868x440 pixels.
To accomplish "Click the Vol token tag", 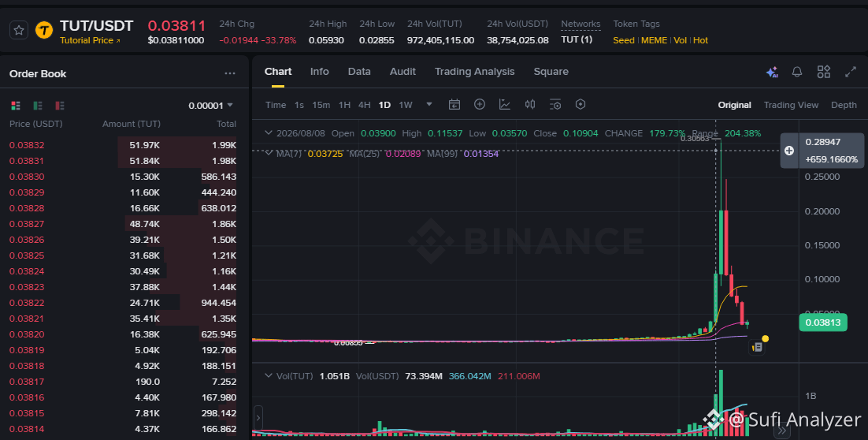I will click(x=681, y=40).
